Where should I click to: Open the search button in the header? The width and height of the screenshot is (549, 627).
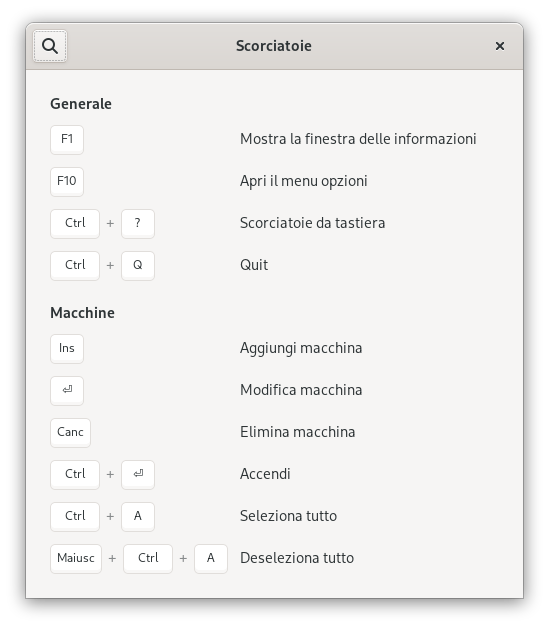coord(50,46)
